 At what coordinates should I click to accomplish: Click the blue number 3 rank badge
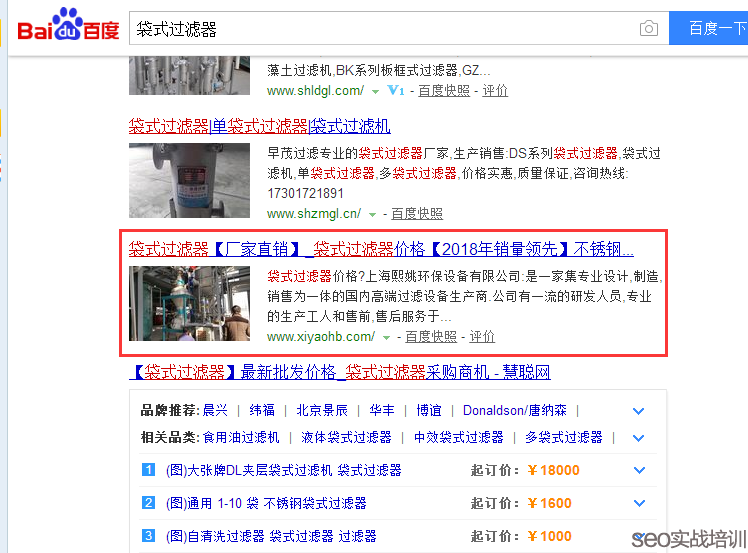point(148,535)
